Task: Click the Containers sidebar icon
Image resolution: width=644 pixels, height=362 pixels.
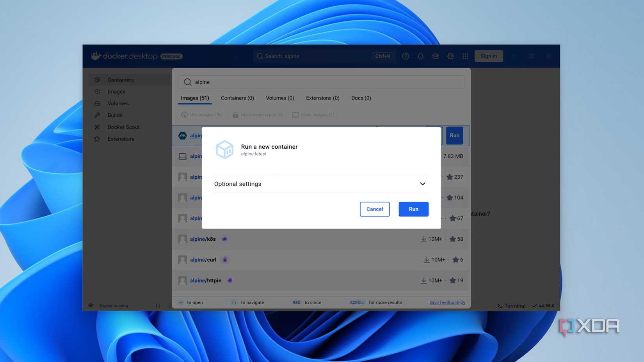Action: pos(97,80)
